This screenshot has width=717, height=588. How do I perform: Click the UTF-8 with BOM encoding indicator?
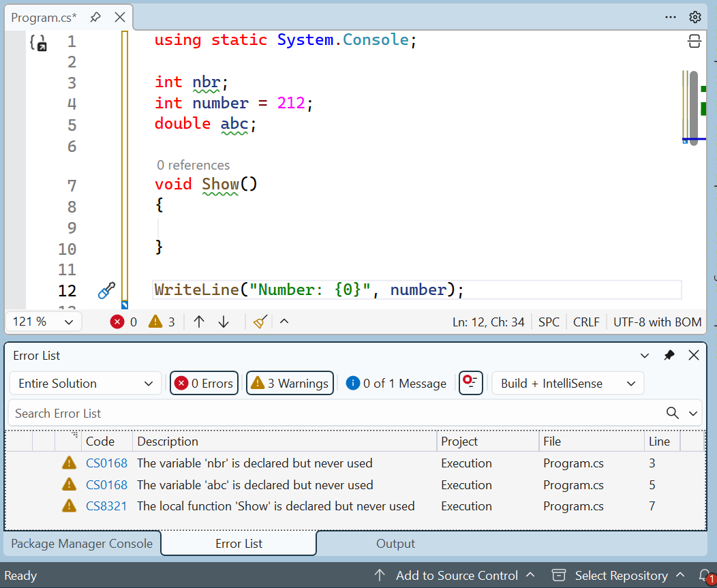coord(657,322)
